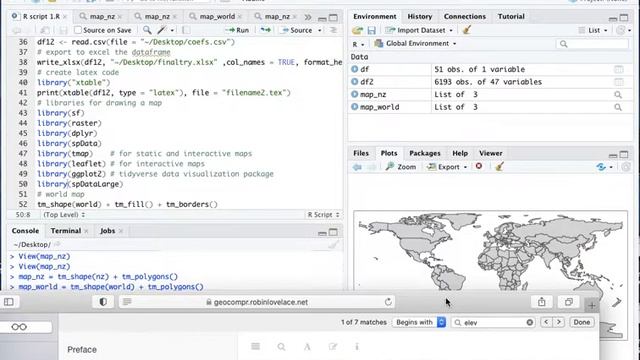Click the find magnifier icon in the script toolbar
This screenshot has height=360, width=640.
pyautogui.click(x=147, y=30)
